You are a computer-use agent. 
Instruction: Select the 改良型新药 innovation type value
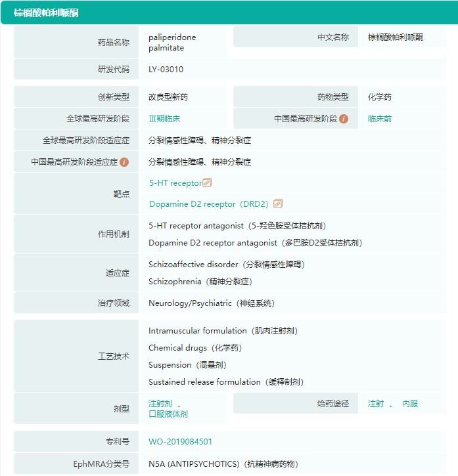point(168,97)
